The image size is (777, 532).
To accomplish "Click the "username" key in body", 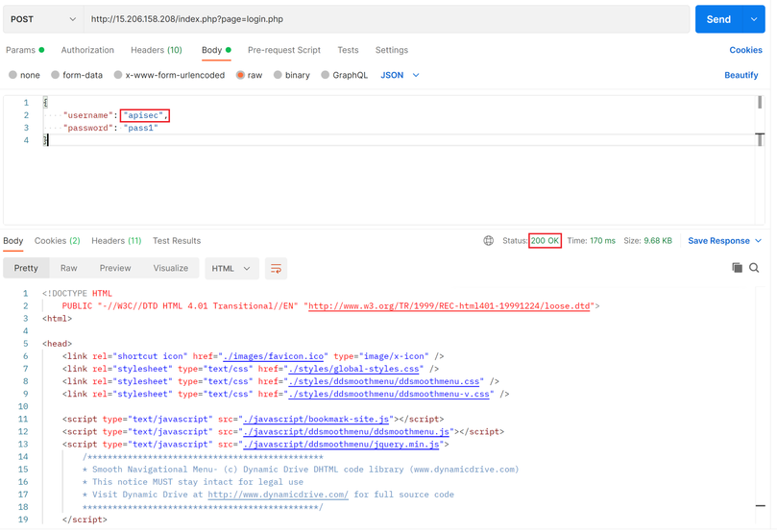I will coord(87,115).
